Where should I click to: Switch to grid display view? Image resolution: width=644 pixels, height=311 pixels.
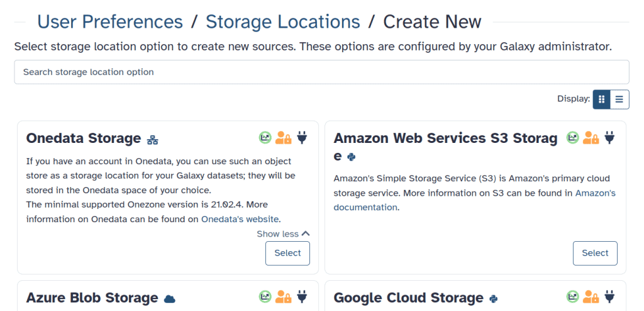click(x=602, y=99)
